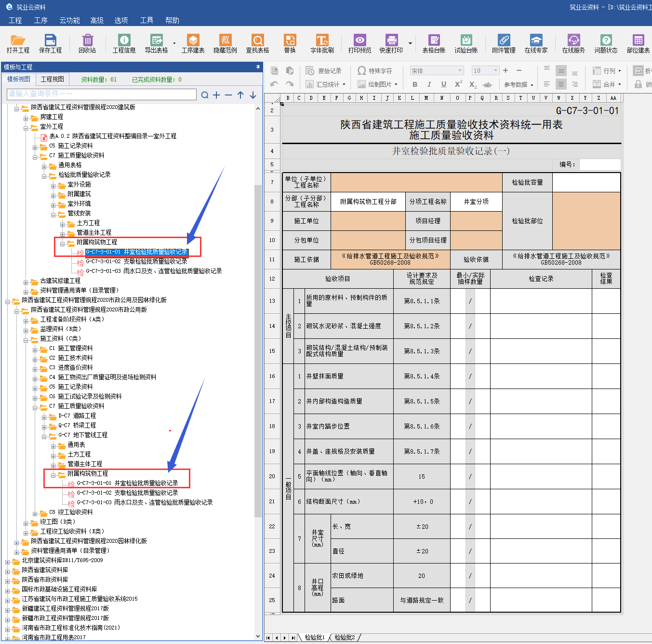
Task: Undo the last edit with undo arrow
Action: [x=275, y=84]
